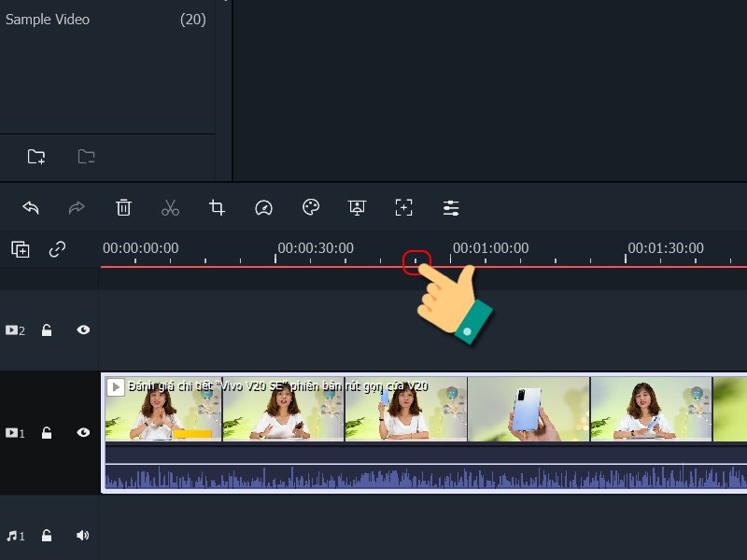The image size is (747, 560).
Task: Open Color correction via the palette icon
Action: 310,207
